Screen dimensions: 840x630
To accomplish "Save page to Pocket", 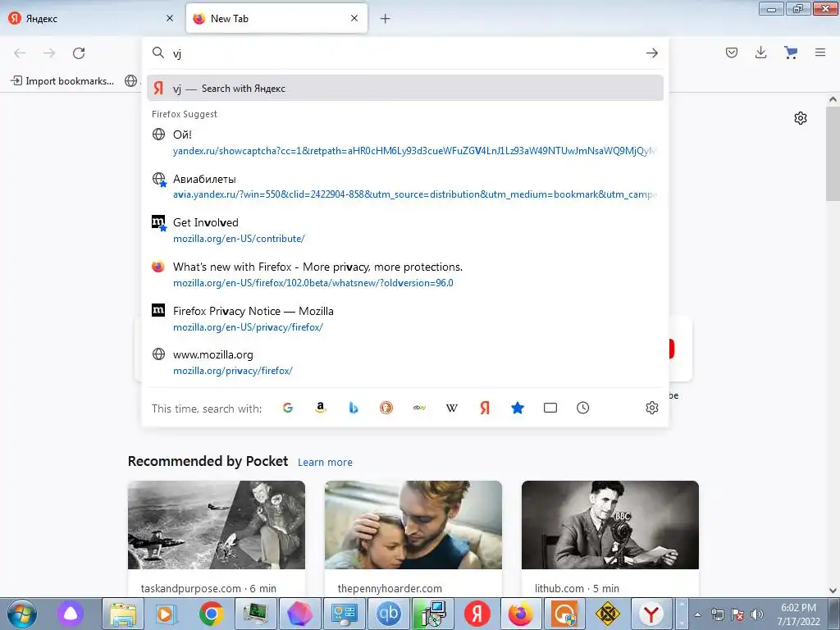I will 732,52.
